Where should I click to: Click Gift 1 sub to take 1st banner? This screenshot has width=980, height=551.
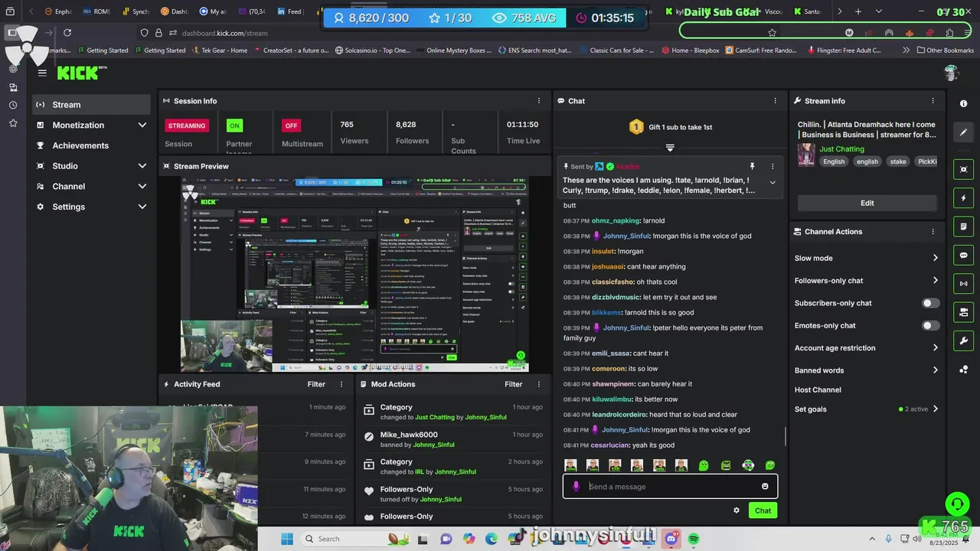(671, 127)
